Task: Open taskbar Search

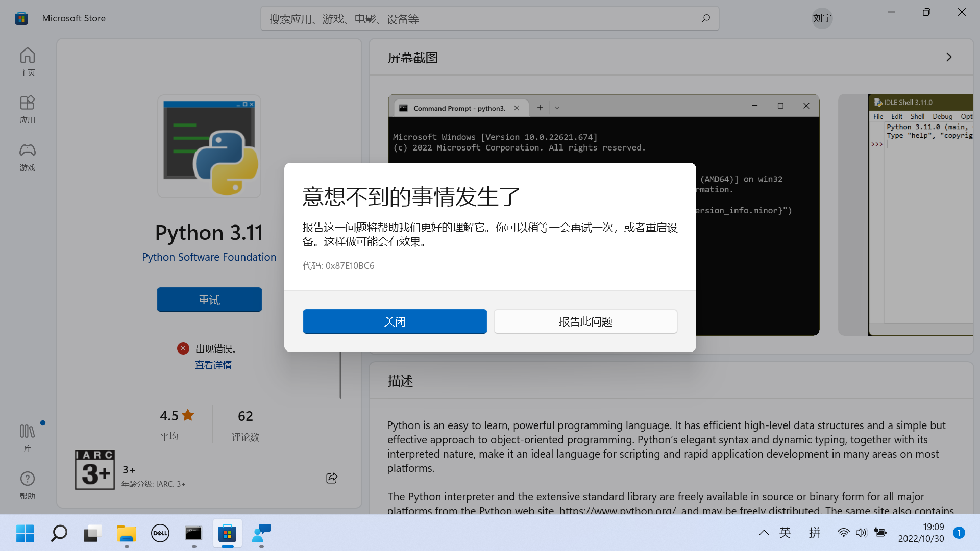Action: pyautogui.click(x=59, y=533)
